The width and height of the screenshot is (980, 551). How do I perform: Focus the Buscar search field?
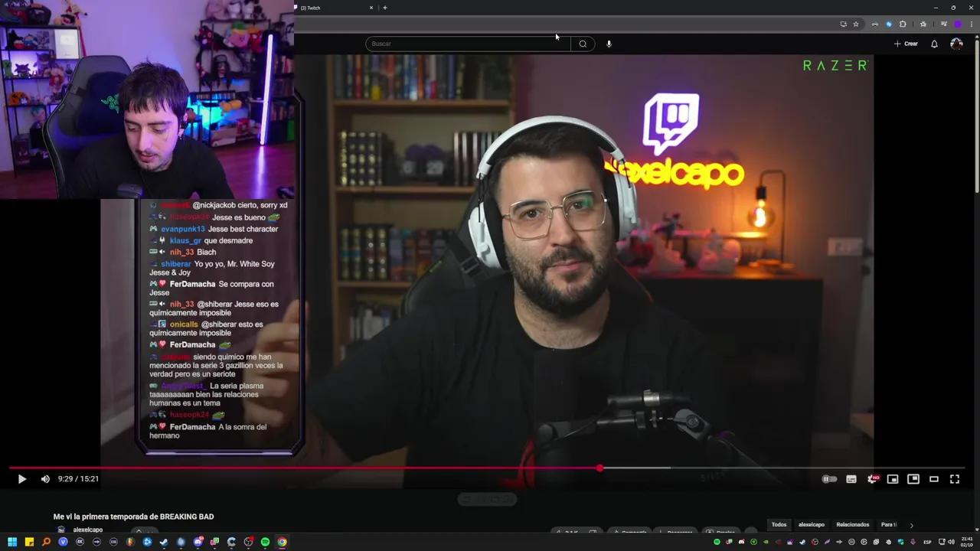[x=467, y=44]
